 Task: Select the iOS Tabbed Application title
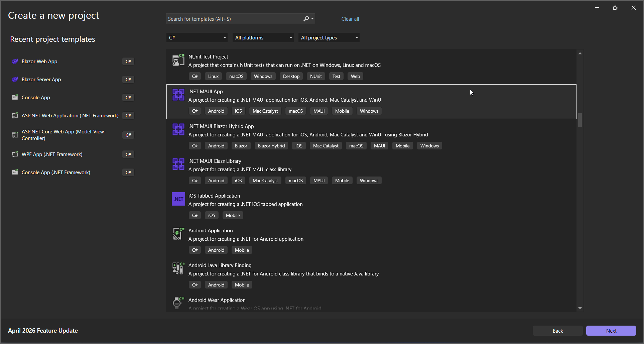(x=214, y=196)
